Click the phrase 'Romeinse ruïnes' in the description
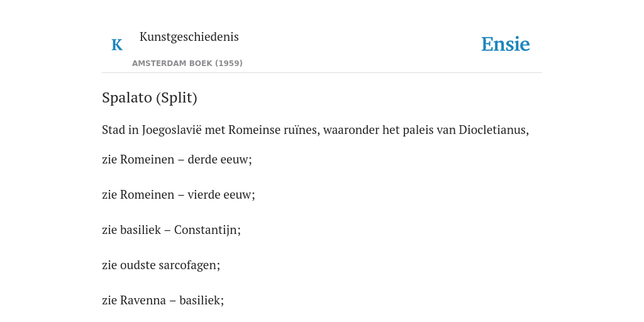Screen dimensions: 644x322 coord(274,130)
